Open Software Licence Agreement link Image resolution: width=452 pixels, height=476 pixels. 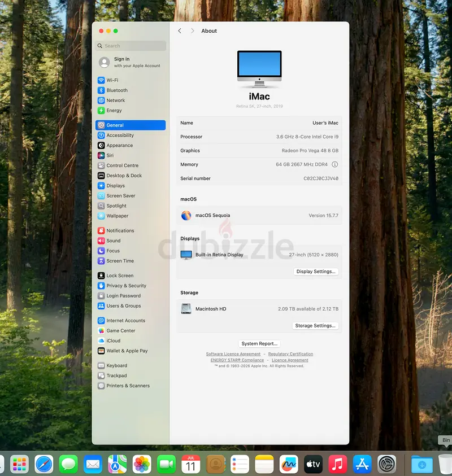click(233, 354)
